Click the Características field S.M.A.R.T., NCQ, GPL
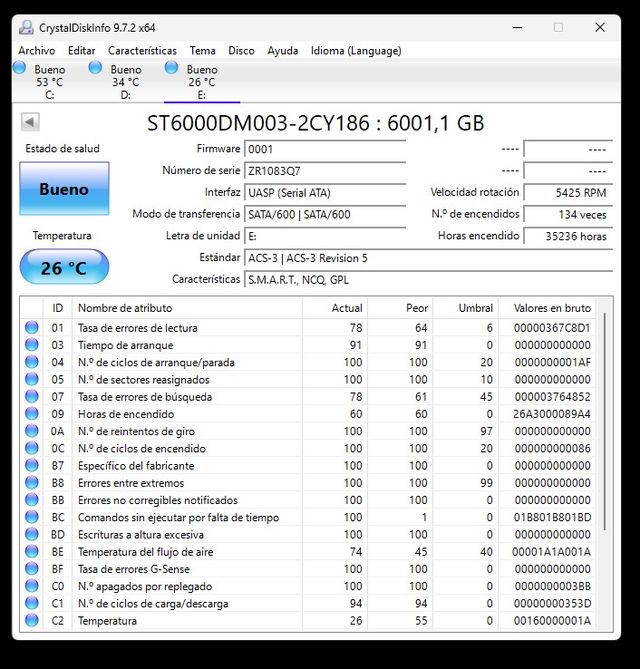 coord(428,280)
